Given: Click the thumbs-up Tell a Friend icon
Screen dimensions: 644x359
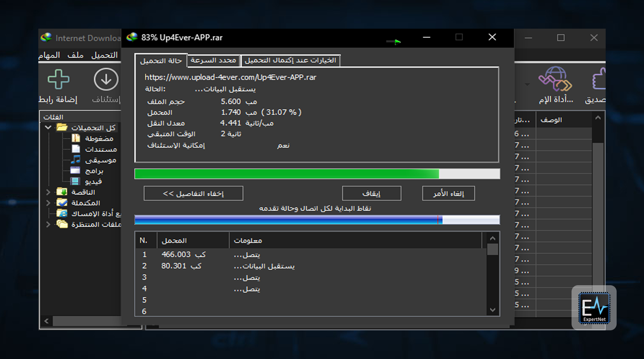Looking at the screenshot, I should pyautogui.click(x=599, y=79).
